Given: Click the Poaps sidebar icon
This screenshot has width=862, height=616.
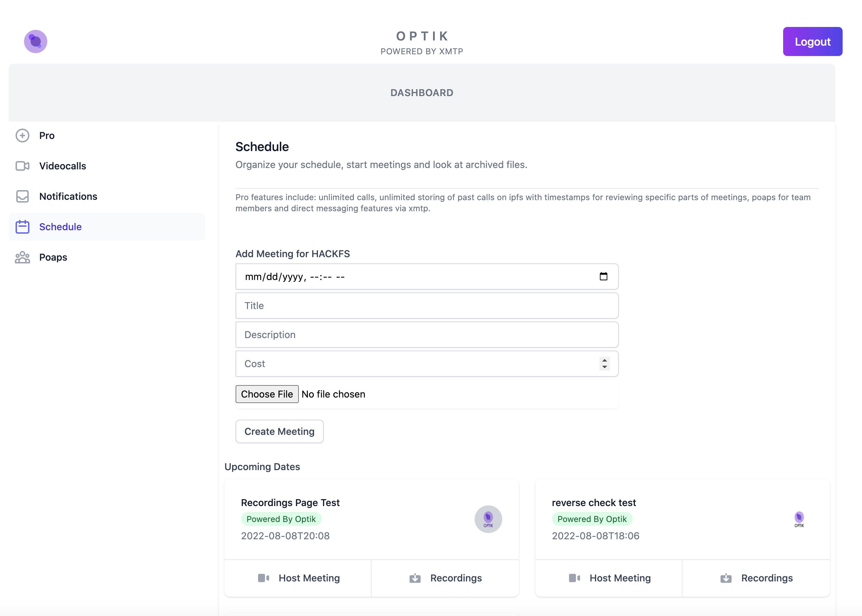Looking at the screenshot, I should click(22, 256).
